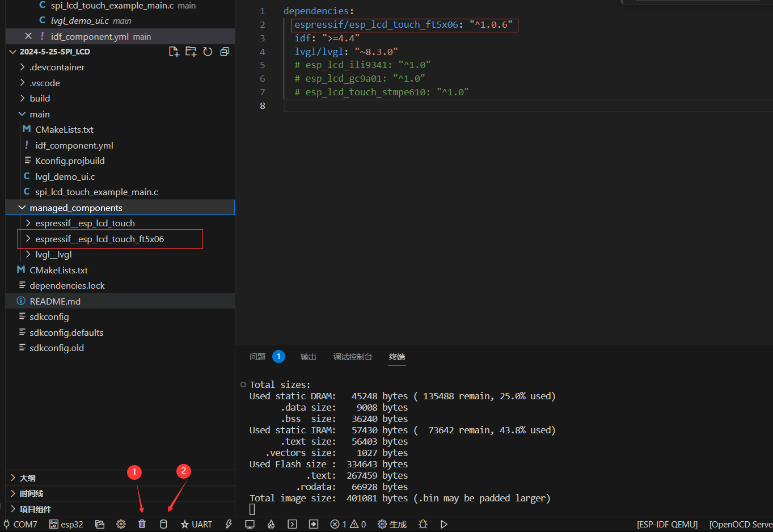Screen dimensions: 773x532
Task: Click the commented esp_lcd_gc9a01 line
Action: point(360,78)
